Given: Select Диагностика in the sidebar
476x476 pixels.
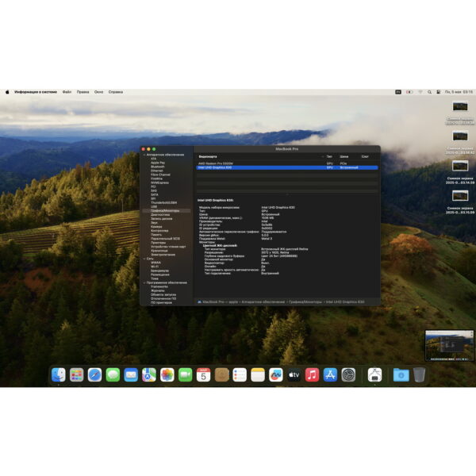Looking at the screenshot, I should [160, 215].
